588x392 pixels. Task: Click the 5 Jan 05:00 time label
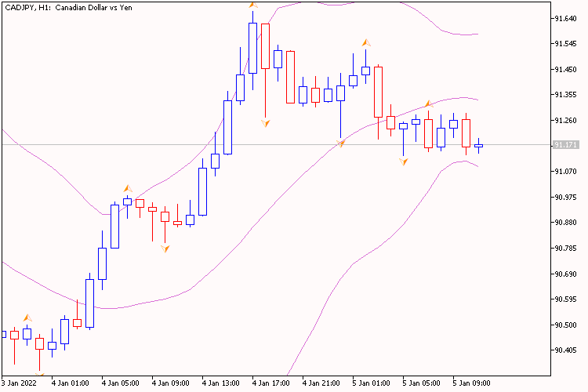coord(422,383)
